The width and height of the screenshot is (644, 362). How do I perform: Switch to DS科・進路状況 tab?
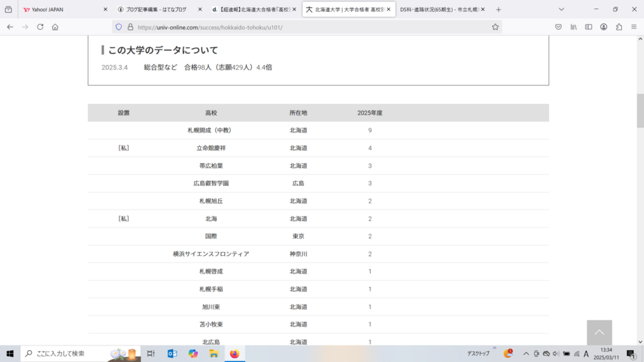443,9
